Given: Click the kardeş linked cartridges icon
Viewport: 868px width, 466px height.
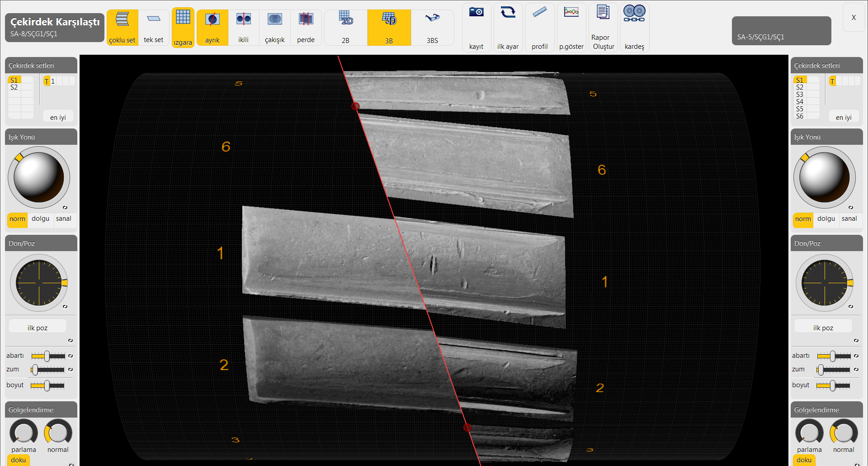Looking at the screenshot, I should point(634,13).
